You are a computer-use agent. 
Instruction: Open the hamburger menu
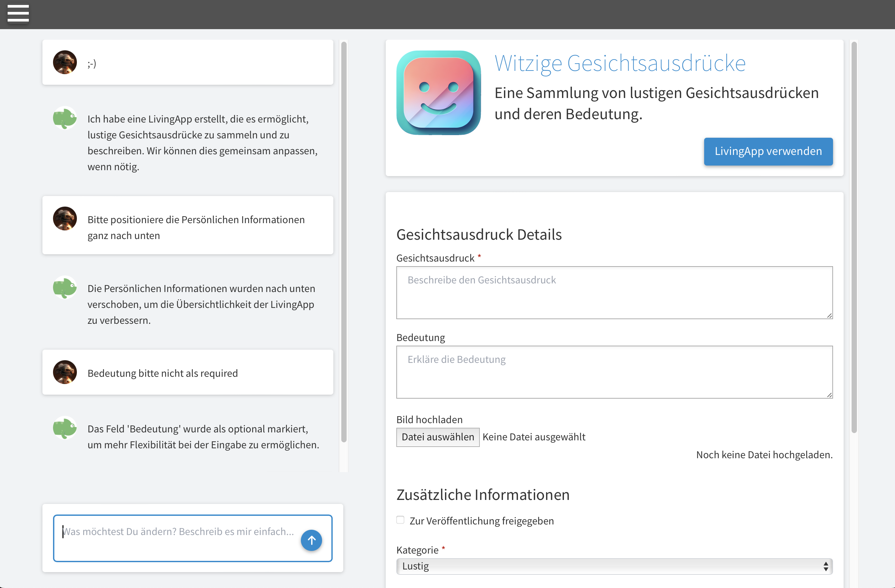pos(18,14)
